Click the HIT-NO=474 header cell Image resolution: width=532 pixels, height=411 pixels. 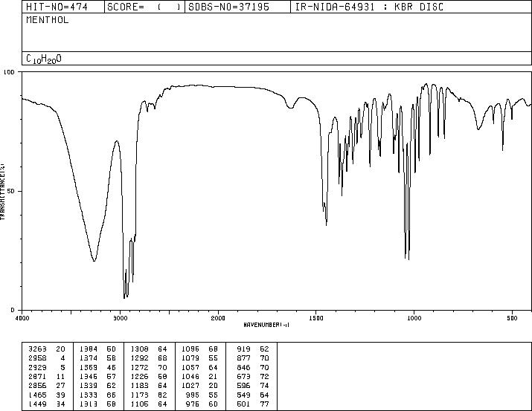(63, 7)
